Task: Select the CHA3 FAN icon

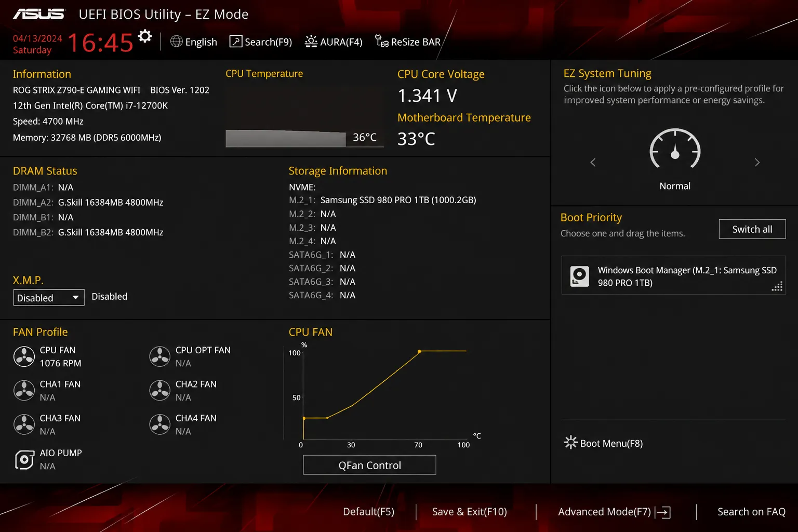Action: 24,424
